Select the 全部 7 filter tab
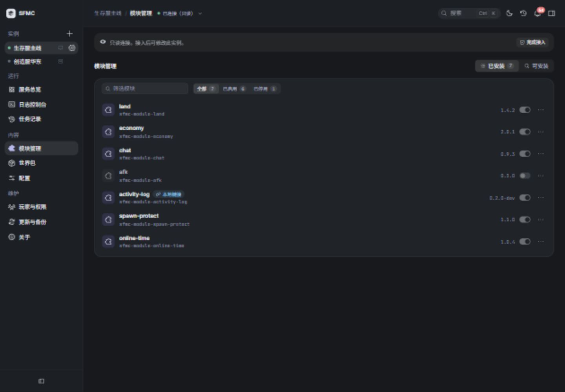This screenshot has width=565, height=392. pyautogui.click(x=206, y=89)
